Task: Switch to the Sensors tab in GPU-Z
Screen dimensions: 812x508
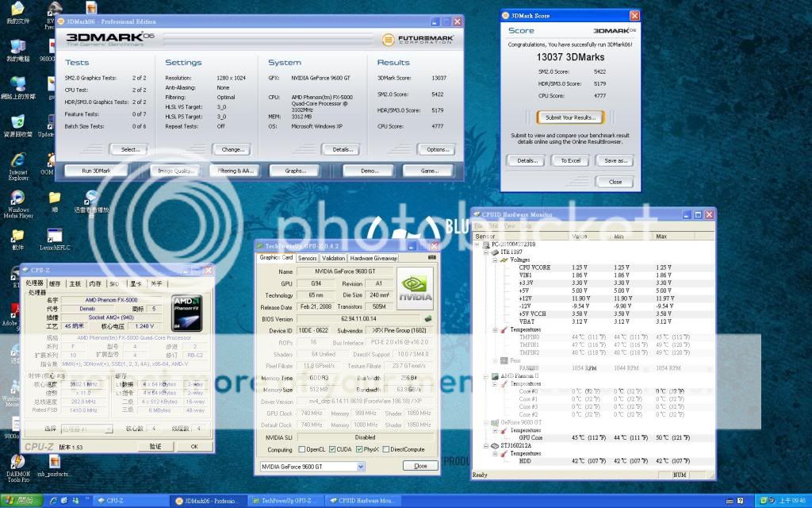Action: (x=307, y=258)
